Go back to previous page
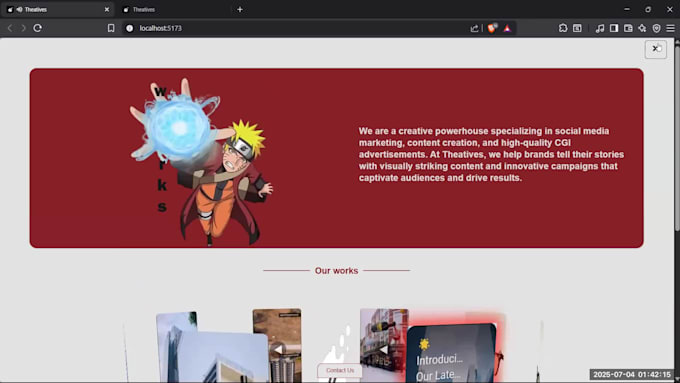Screen dimensions: 680x383 pos(10,28)
